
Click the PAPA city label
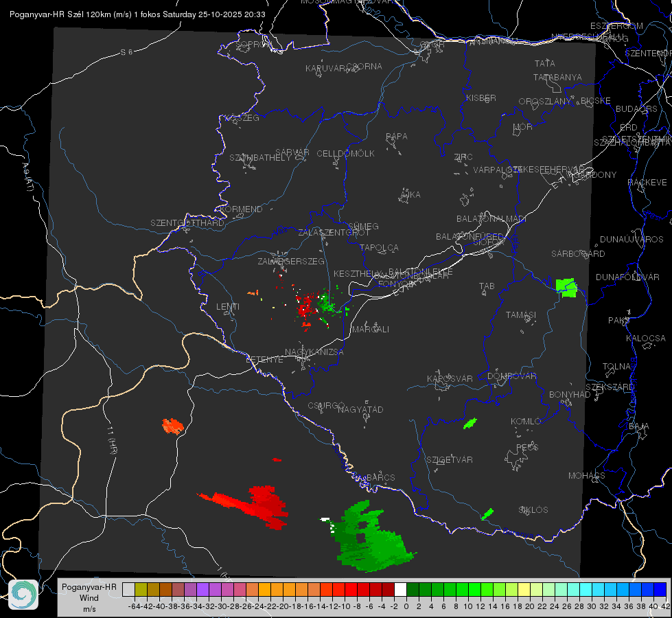click(x=397, y=137)
